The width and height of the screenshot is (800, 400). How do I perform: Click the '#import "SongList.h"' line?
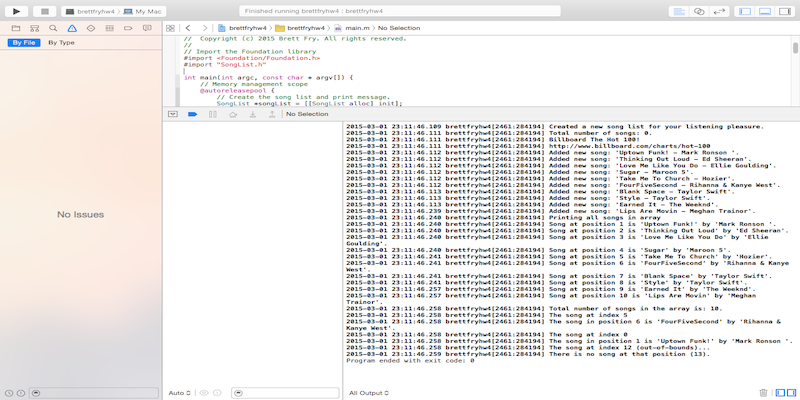pyautogui.click(x=225, y=65)
